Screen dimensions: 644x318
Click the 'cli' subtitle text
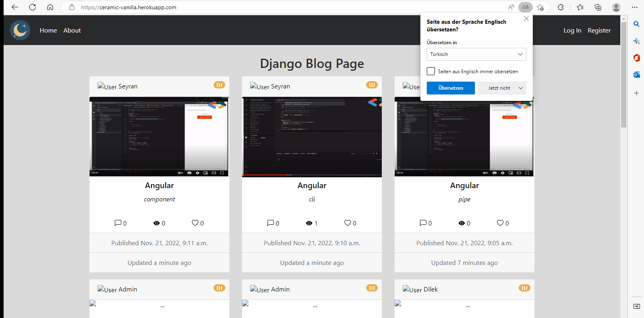coord(312,199)
